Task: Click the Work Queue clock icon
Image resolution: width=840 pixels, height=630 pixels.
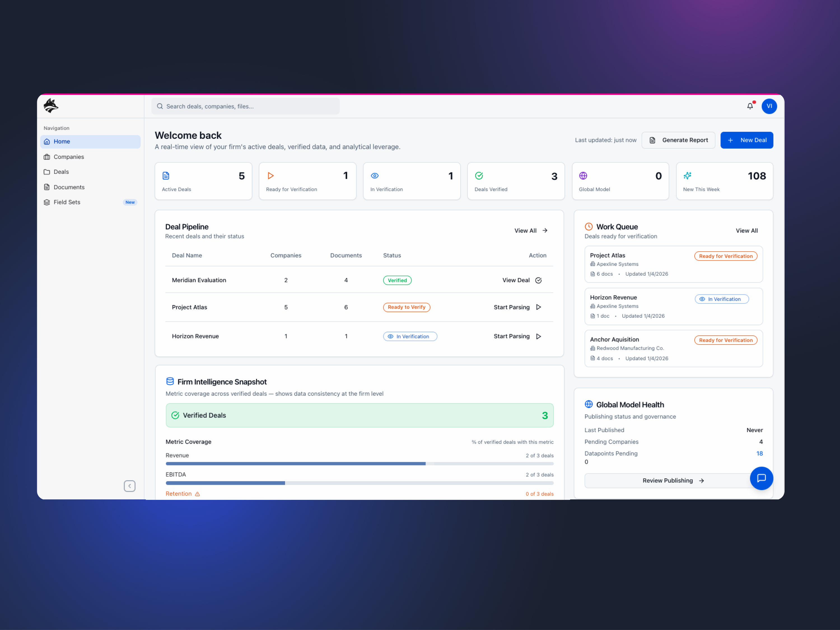Action: click(x=589, y=227)
